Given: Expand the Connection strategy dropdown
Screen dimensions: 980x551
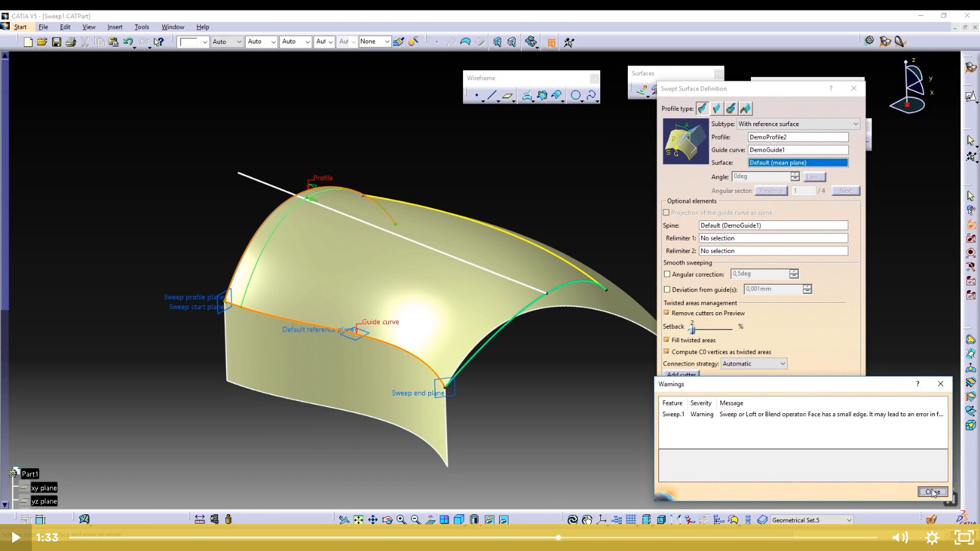Looking at the screenshot, I should (753, 364).
